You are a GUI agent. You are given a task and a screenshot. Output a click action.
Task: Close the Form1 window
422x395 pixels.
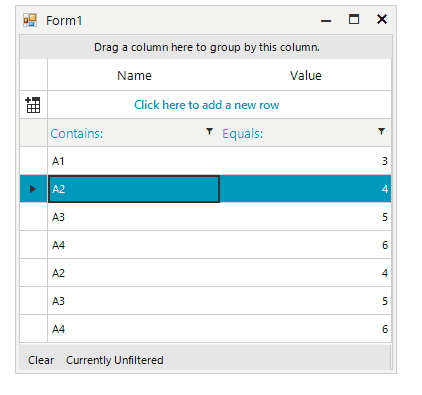click(x=382, y=19)
